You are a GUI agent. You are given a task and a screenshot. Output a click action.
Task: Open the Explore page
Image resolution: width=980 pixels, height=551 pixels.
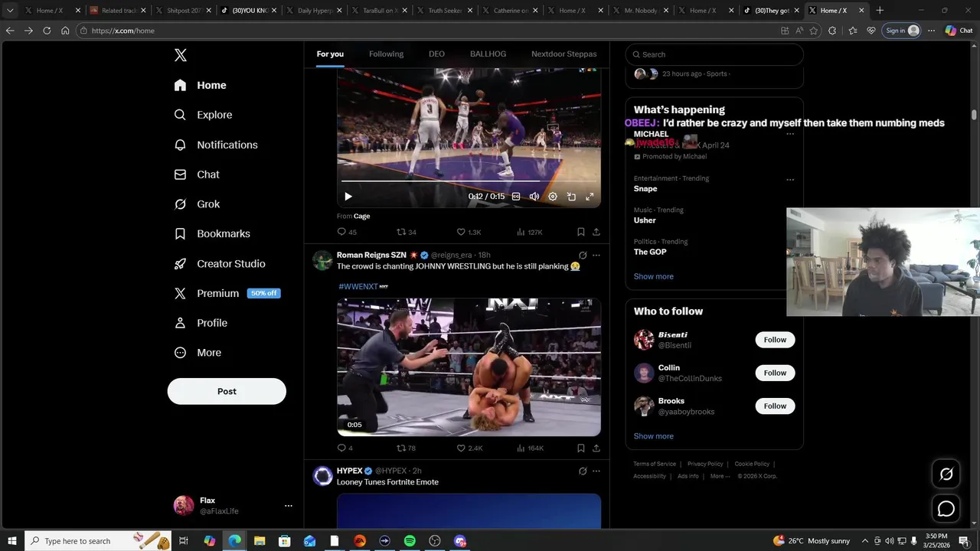point(203,115)
